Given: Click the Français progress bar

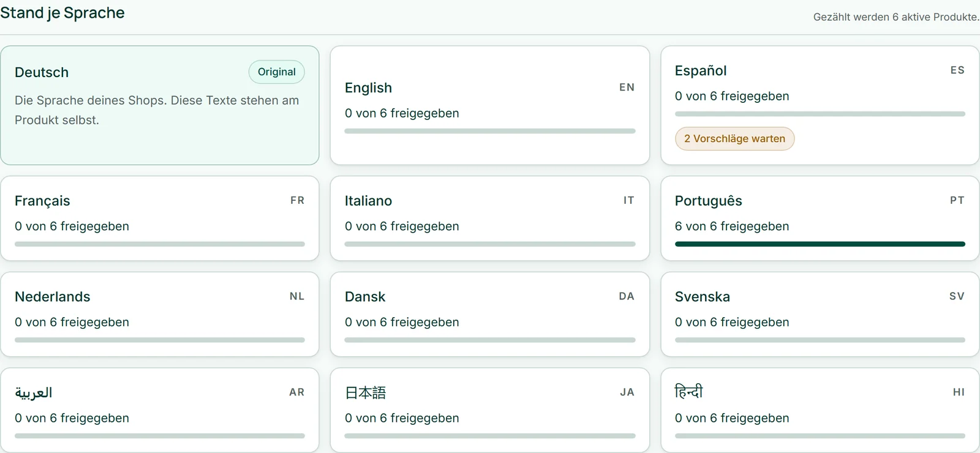Looking at the screenshot, I should point(160,244).
